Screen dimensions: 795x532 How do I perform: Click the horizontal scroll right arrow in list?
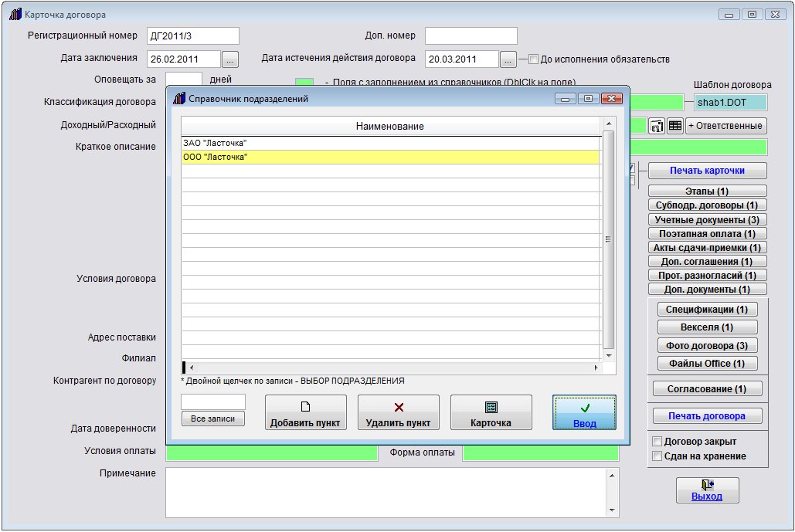coord(596,368)
